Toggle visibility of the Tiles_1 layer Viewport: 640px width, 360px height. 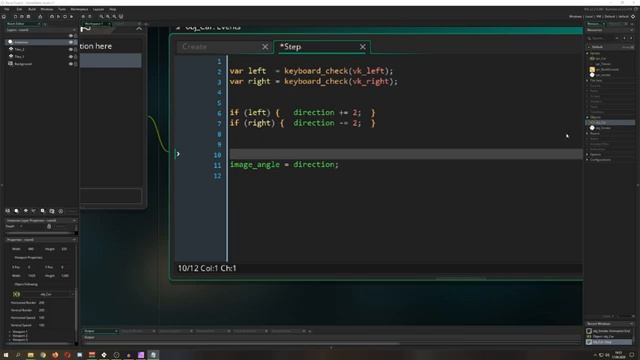pos(71,57)
